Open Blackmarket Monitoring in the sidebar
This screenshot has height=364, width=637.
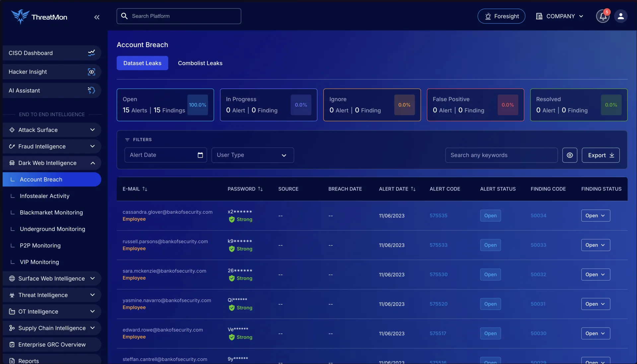point(51,212)
